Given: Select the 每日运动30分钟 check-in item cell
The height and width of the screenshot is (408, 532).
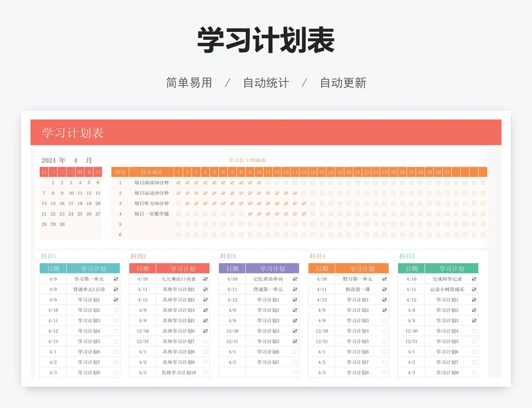Looking at the screenshot, I should 152,193.
